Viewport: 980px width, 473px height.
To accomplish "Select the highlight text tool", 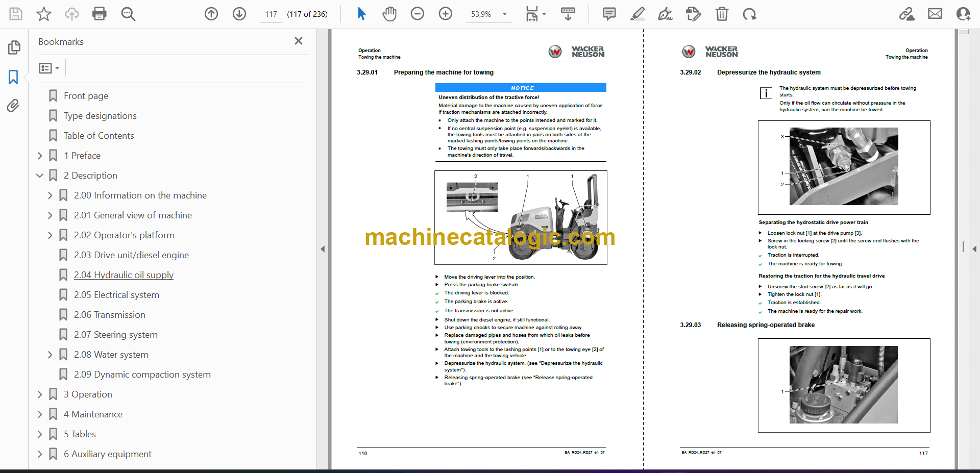I will pos(637,14).
